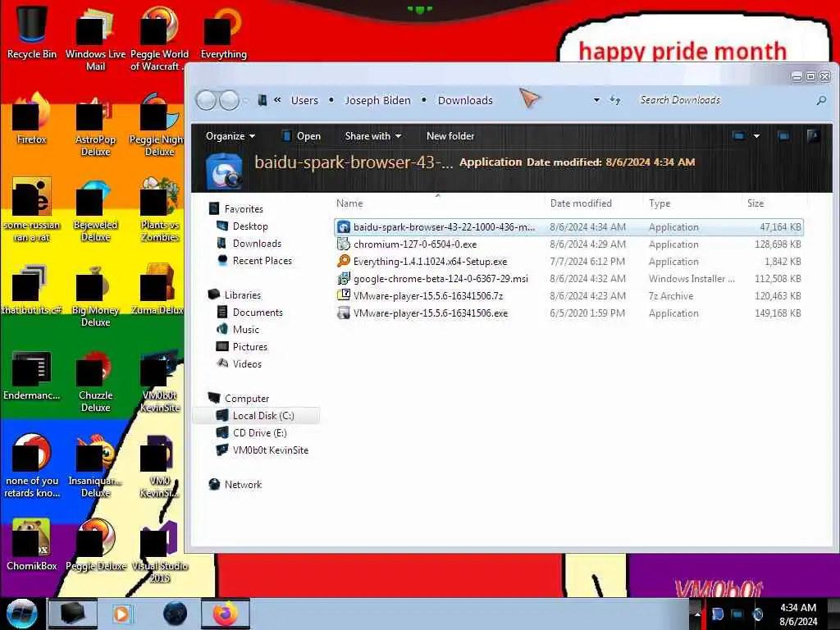Screen dimensions: 840x630
Task: Click the Search Downloads field
Action: (724, 100)
